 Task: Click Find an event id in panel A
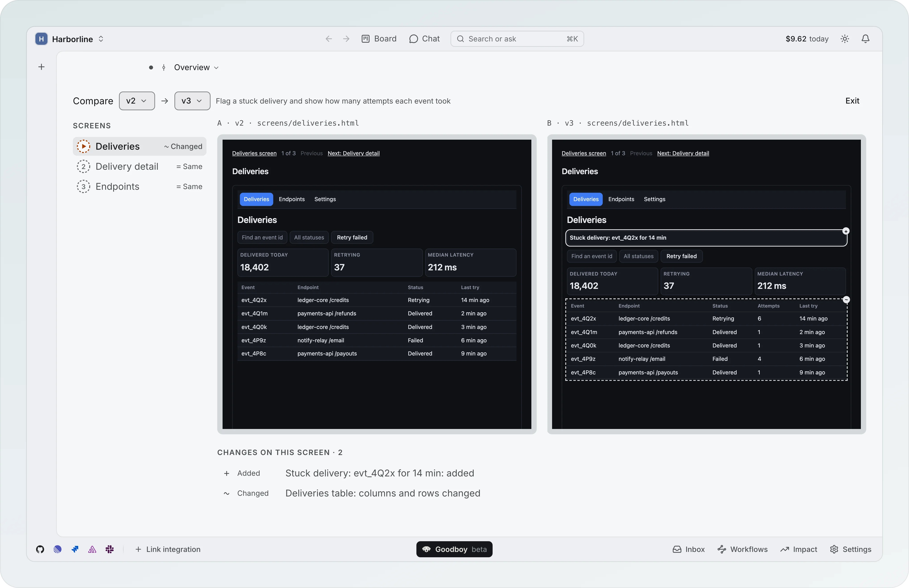point(262,237)
